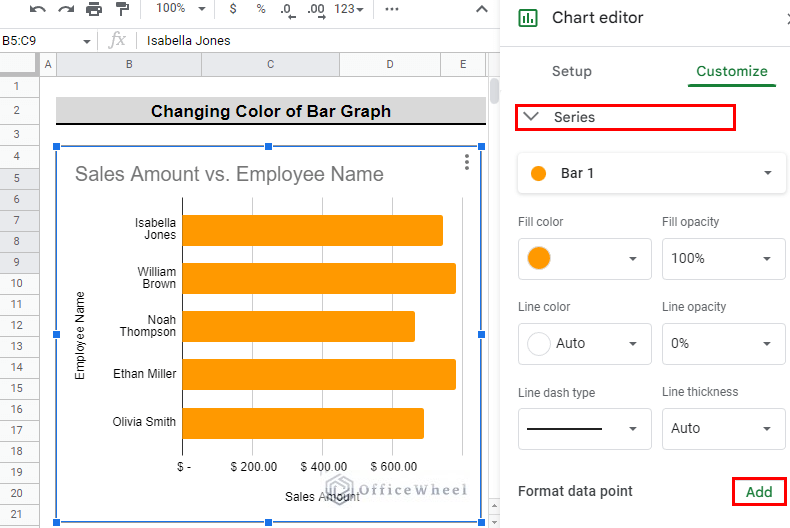
Task: Click the fx function icon
Action: click(x=117, y=40)
